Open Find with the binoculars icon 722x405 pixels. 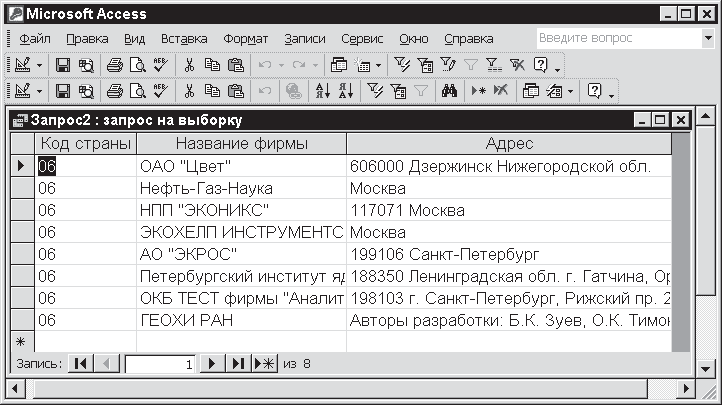pos(449,91)
